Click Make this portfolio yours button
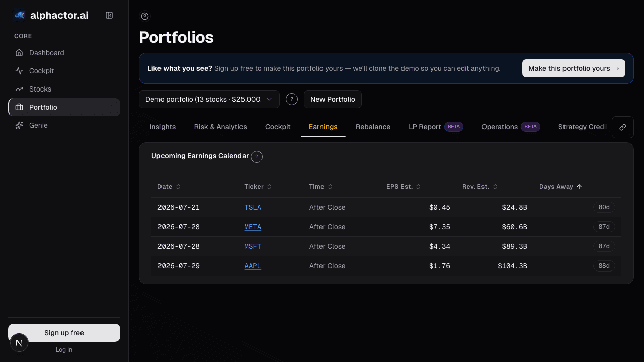Image resolution: width=644 pixels, height=362 pixels. [x=574, y=68]
